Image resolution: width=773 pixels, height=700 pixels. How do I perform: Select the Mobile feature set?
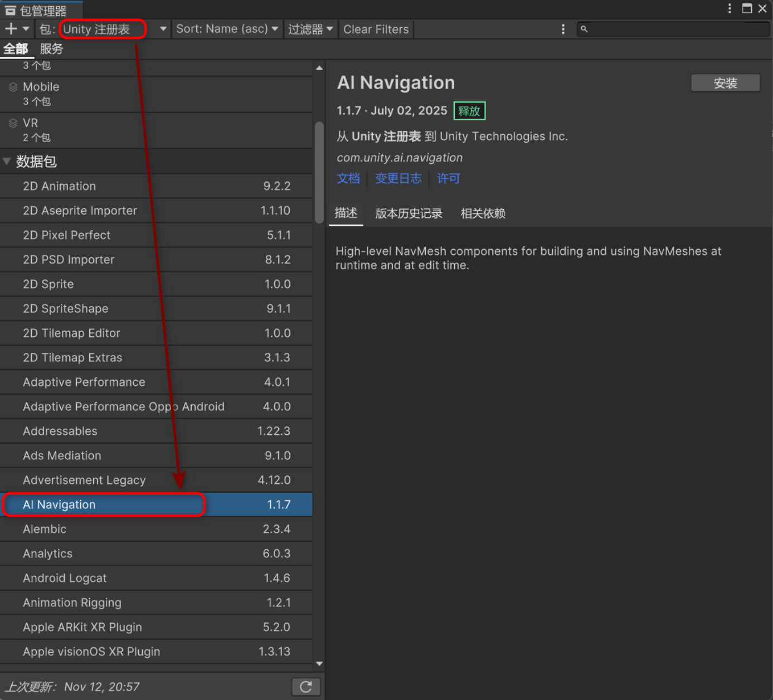click(x=156, y=94)
